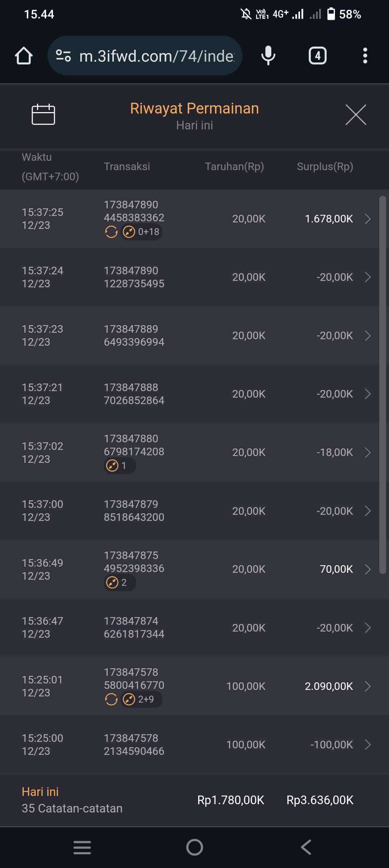389x868 pixels.
Task: Tap the free spin icon on 15:37:25 row
Action: [x=111, y=232]
